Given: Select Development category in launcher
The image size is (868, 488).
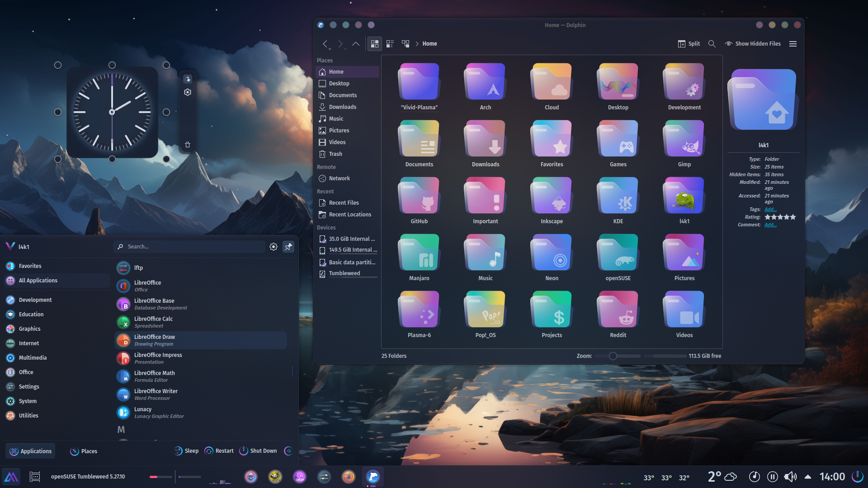Looking at the screenshot, I should pyautogui.click(x=57, y=300).
